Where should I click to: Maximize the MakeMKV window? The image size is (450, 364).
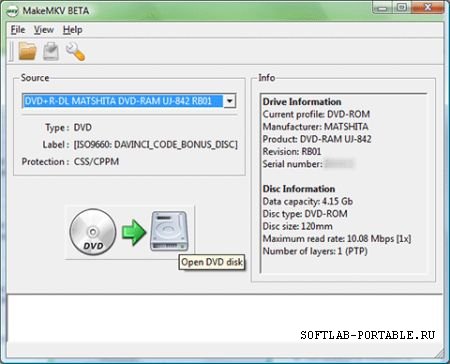[402, 7]
